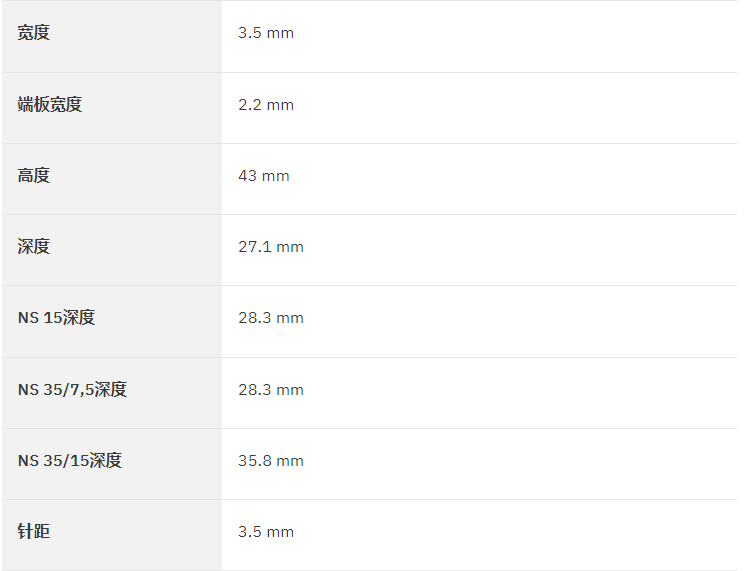The width and height of the screenshot is (744, 571).
Task: Click the empty area of the 宽度 row
Action: pos(517,37)
